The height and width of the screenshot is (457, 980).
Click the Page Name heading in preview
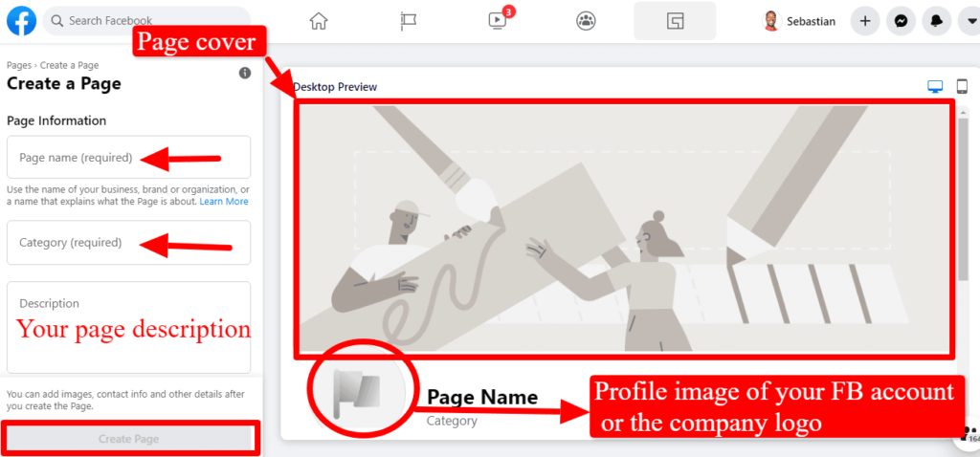point(482,397)
